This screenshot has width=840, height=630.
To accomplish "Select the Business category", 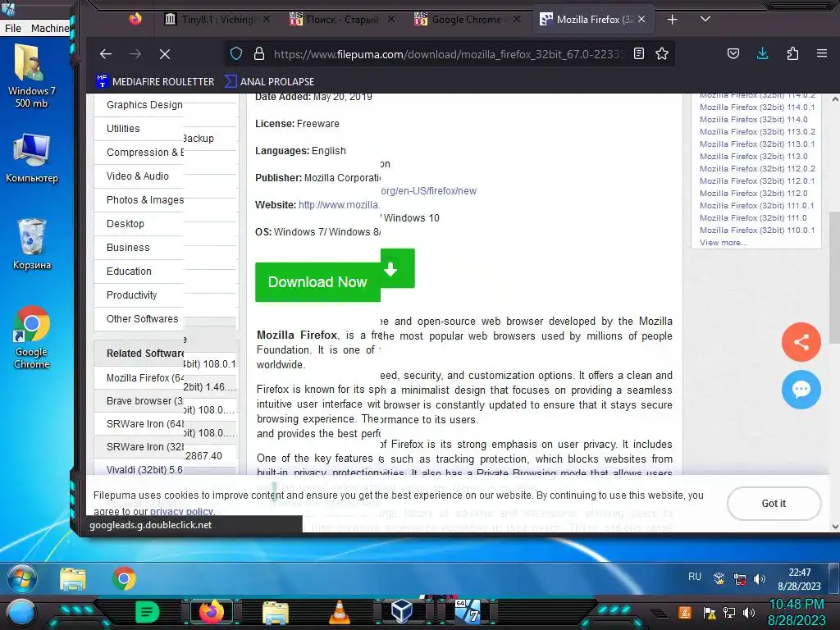I will point(128,248).
